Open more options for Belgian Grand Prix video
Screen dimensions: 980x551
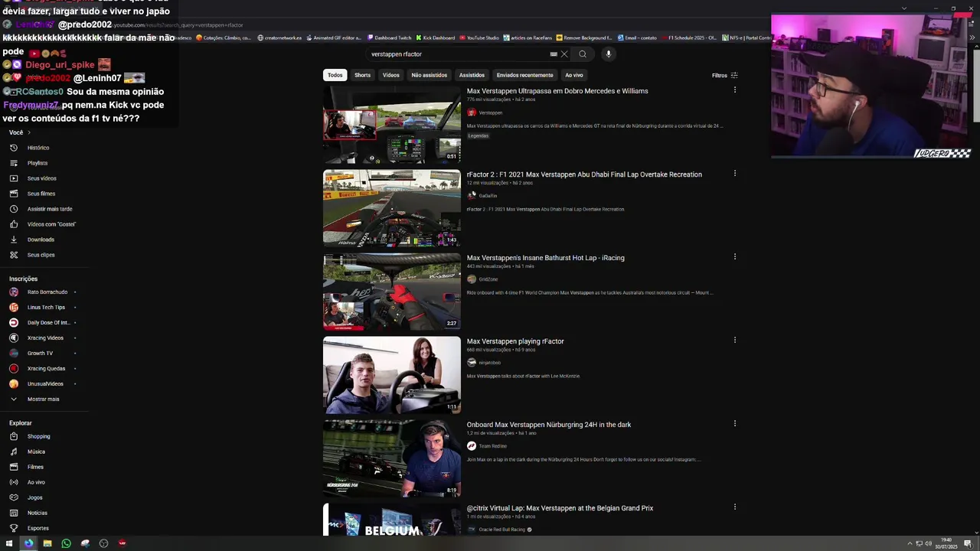(x=735, y=507)
